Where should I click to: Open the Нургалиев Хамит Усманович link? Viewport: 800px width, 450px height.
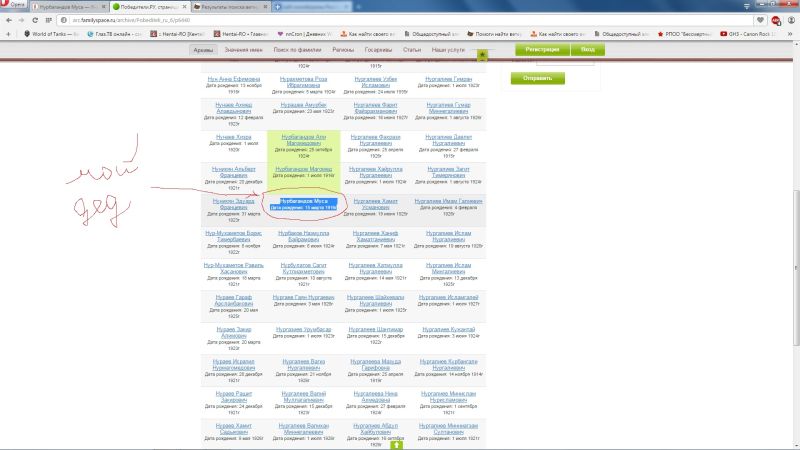(x=376, y=204)
